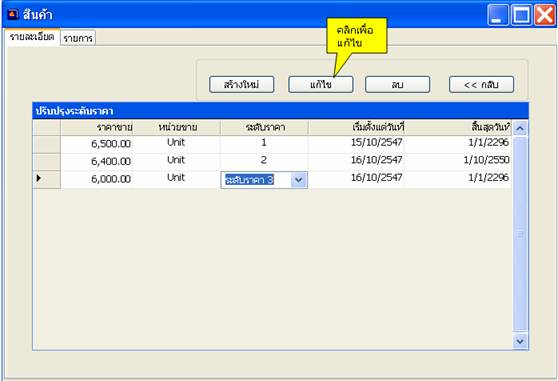558x381 pixels.
Task: Close the สินค้า window
Action: click(x=545, y=15)
